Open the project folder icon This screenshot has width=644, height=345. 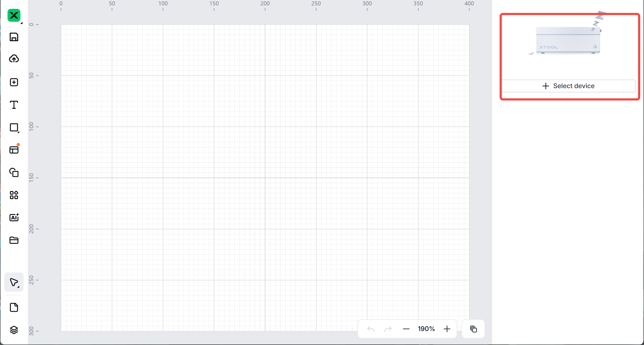(14, 240)
